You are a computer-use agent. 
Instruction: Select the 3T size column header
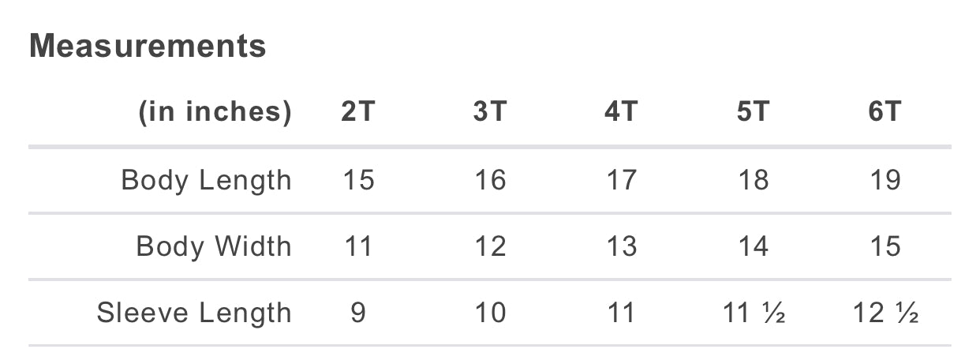tap(490, 112)
